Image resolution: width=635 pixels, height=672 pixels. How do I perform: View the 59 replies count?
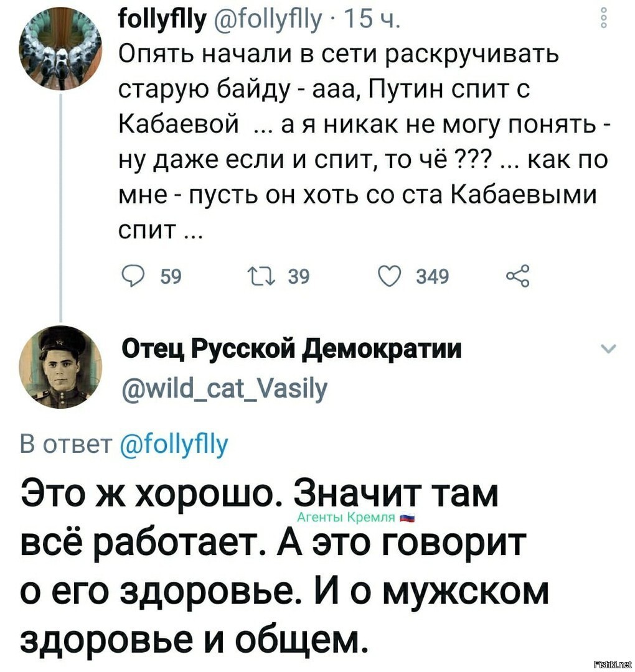pyautogui.click(x=171, y=277)
